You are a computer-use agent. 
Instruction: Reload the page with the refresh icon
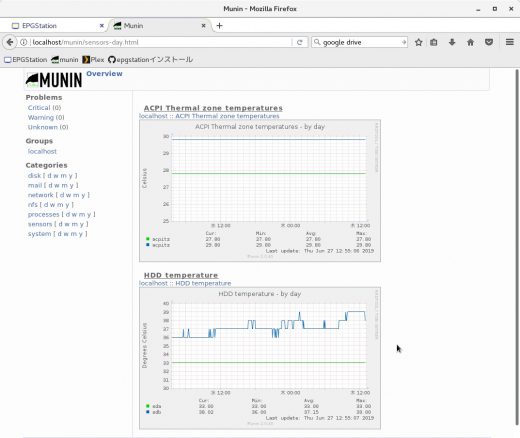click(x=299, y=42)
